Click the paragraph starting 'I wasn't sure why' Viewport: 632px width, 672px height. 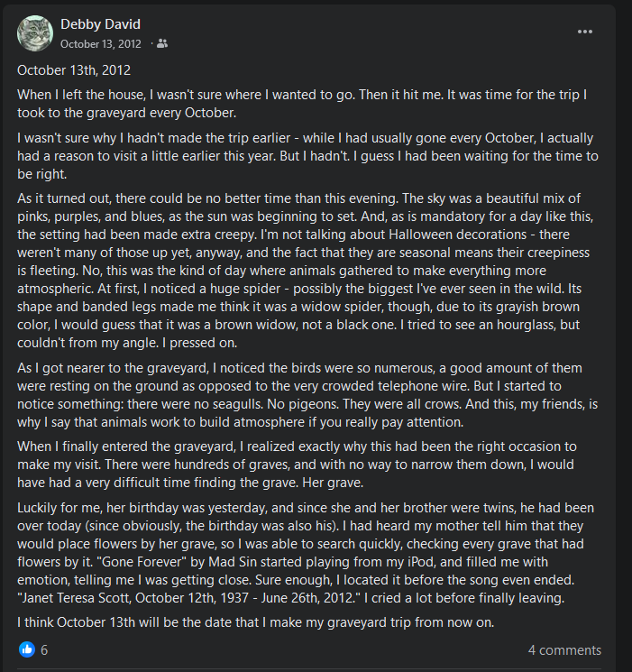click(307, 155)
